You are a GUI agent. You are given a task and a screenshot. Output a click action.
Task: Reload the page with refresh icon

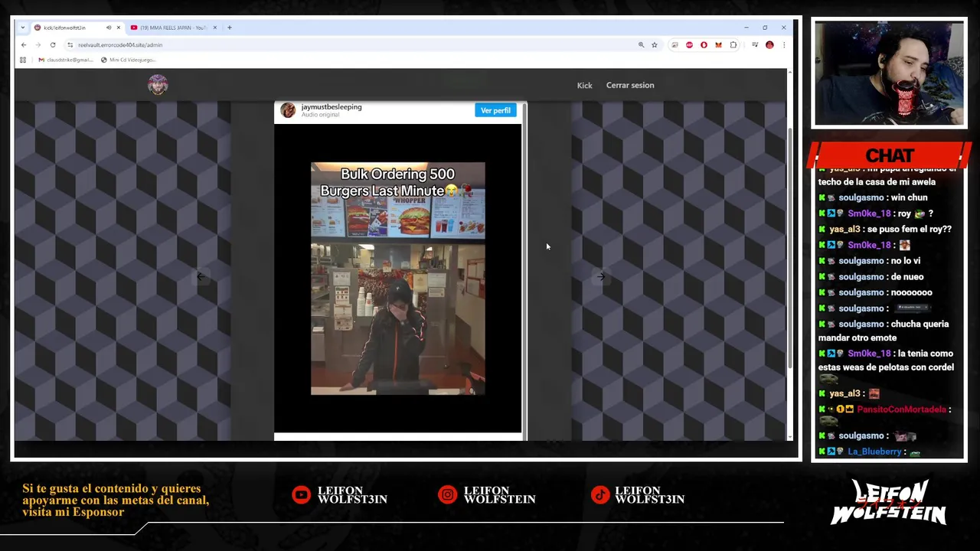coord(53,45)
